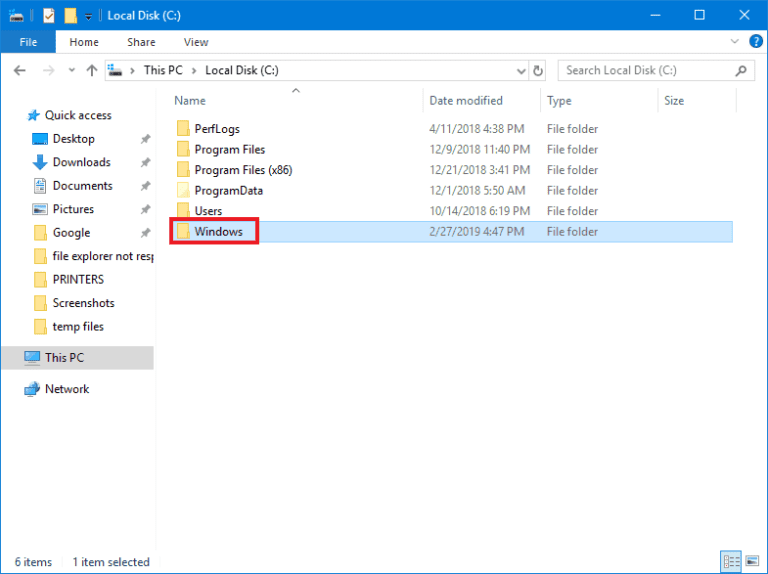Click the Users folder icon
This screenshot has width=768, height=574.
tap(183, 210)
